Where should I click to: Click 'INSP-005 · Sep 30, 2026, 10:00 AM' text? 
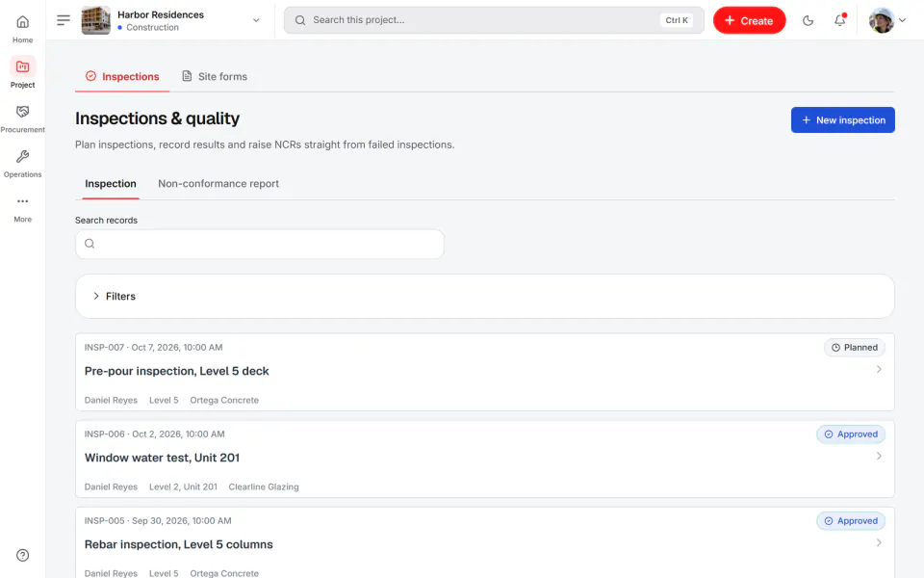tap(158, 521)
